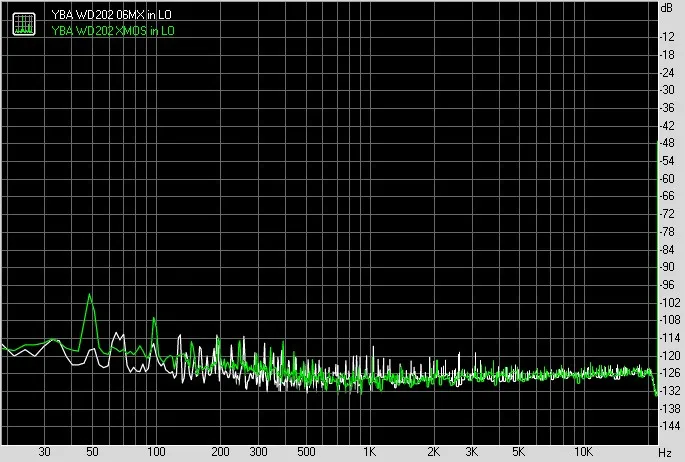Click the -60 dB axis value
685x462 pixels.
click(667, 179)
